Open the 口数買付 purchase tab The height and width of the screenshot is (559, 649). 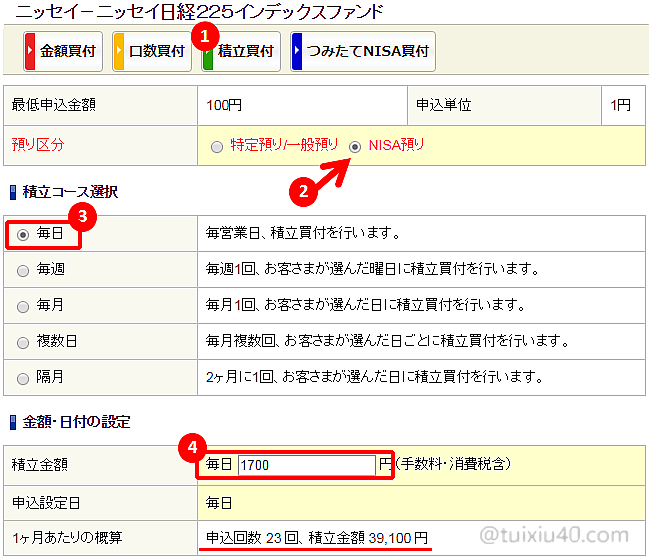(x=152, y=51)
